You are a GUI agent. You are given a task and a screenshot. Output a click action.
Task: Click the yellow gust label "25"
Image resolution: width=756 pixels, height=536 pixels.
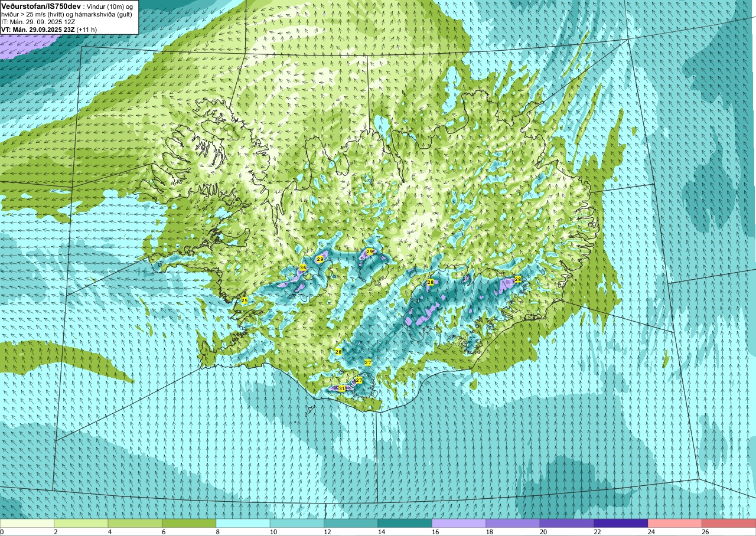245,300
